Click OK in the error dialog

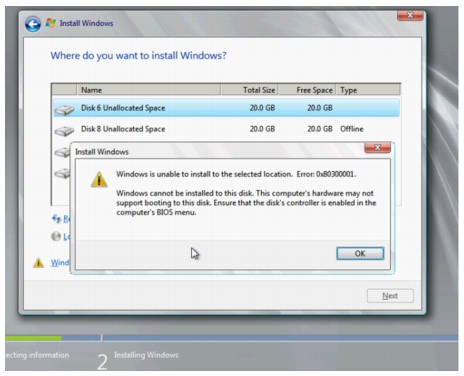[x=360, y=253]
